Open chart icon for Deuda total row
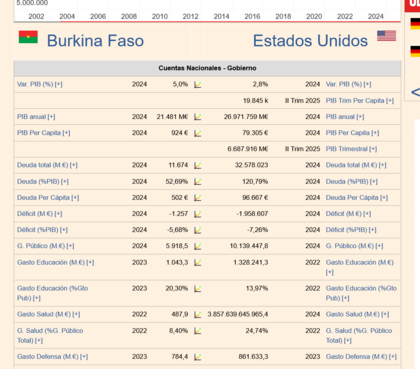The image size is (420, 369). click(x=198, y=165)
